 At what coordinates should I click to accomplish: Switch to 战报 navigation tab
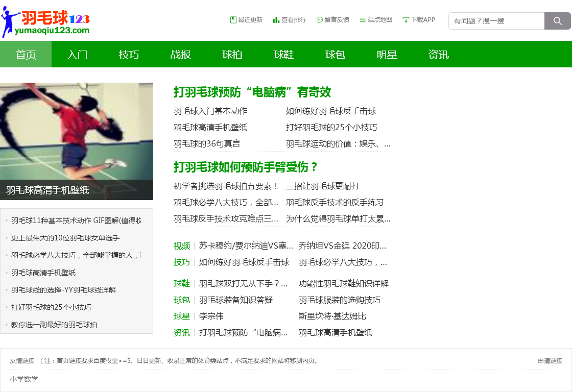pyautogui.click(x=181, y=54)
